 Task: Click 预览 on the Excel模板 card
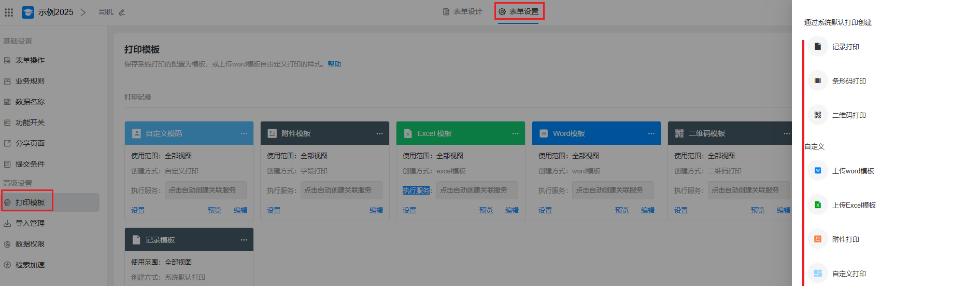(486, 210)
